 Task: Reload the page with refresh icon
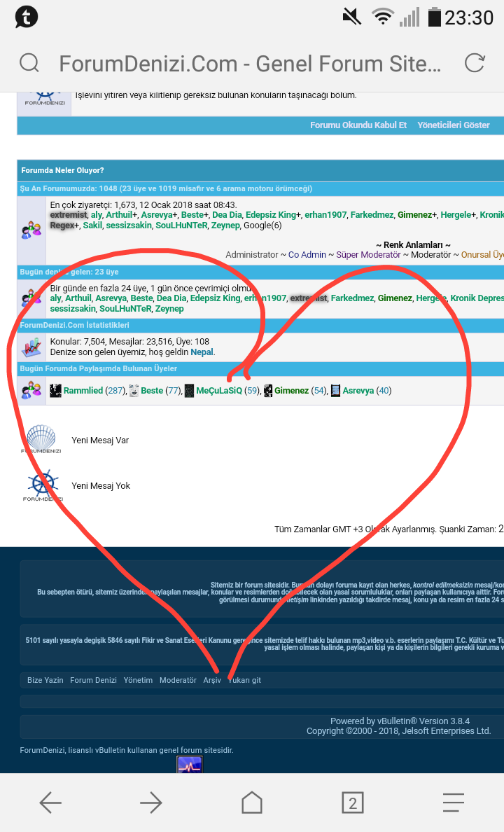click(x=475, y=63)
